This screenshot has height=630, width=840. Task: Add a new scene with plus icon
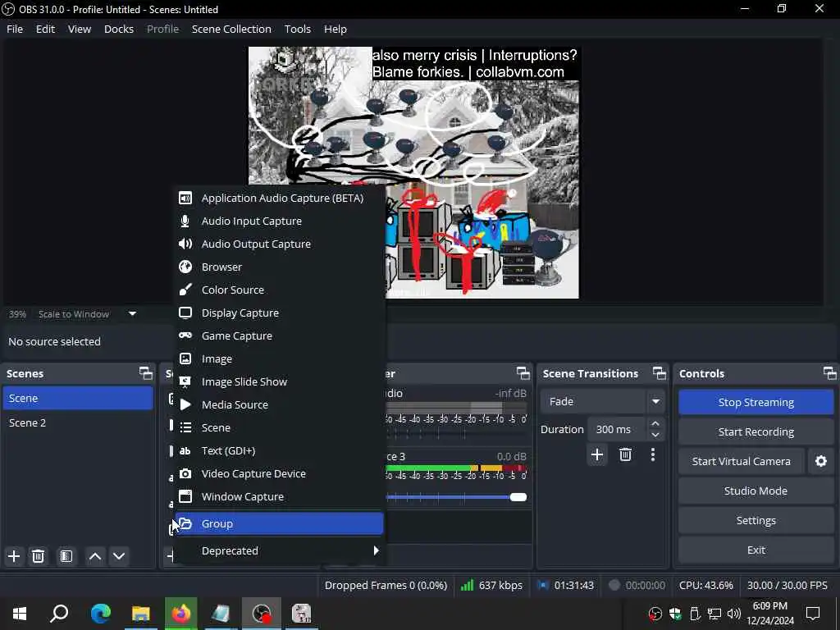(14, 557)
